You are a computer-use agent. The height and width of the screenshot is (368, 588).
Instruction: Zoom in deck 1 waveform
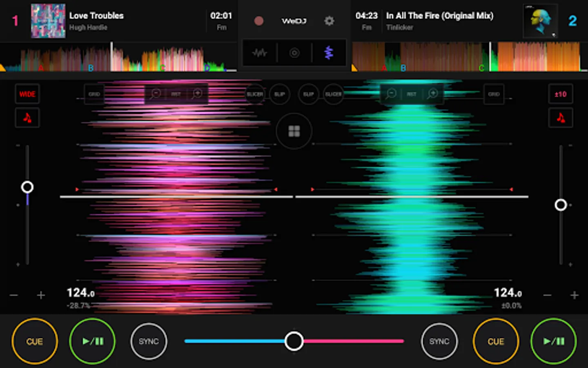pos(197,94)
